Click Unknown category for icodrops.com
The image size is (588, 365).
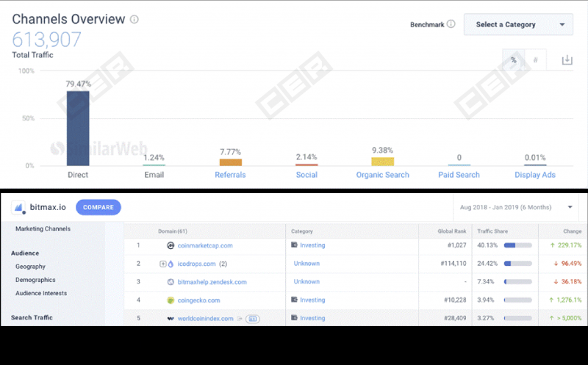[306, 264]
